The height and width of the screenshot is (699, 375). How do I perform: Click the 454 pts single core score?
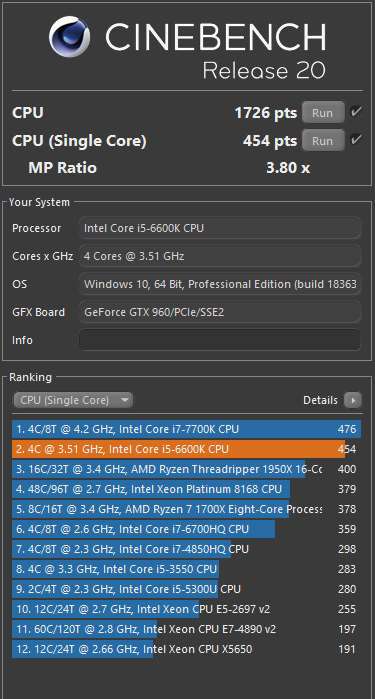[270, 141]
